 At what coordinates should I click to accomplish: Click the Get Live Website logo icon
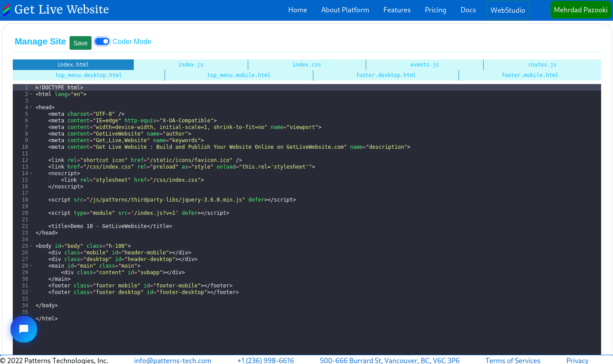pos(6,10)
